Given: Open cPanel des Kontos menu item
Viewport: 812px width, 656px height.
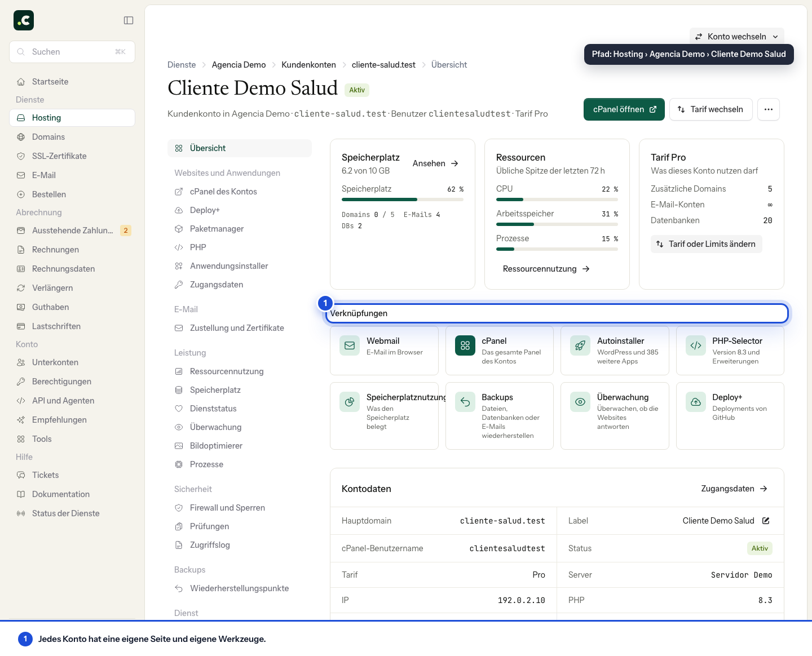Looking at the screenshot, I should pyautogui.click(x=240, y=192).
